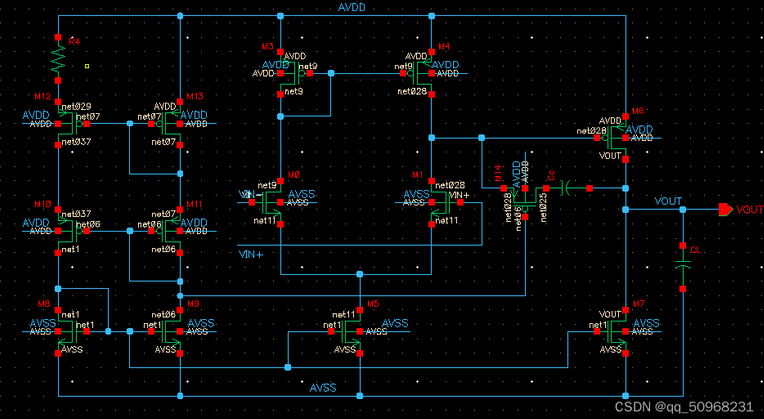This screenshot has width=764, height=419.
Task: Click the VIN+ wire label at lower left
Action: 251,255
